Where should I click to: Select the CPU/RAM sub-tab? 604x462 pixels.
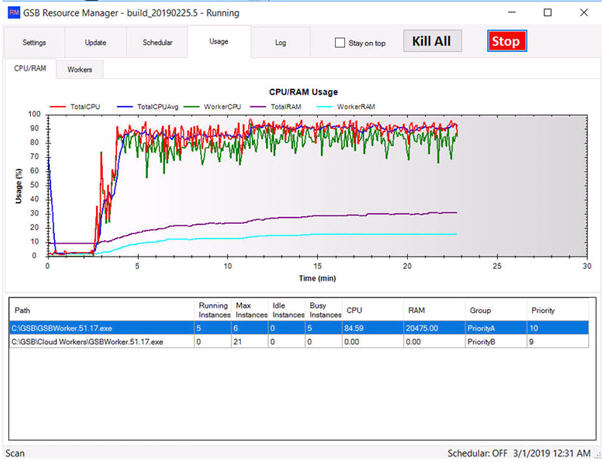click(28, 70)
